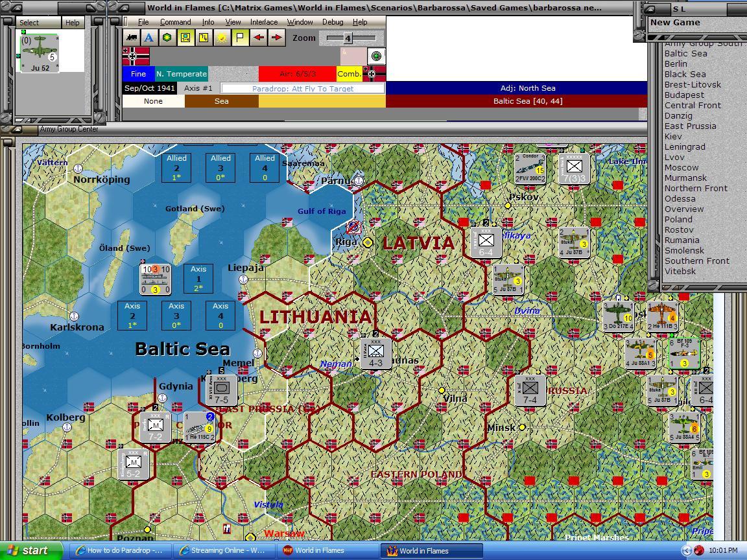Open the Debug menu
This screenshot has height=560, width=747.
point(333,22)
